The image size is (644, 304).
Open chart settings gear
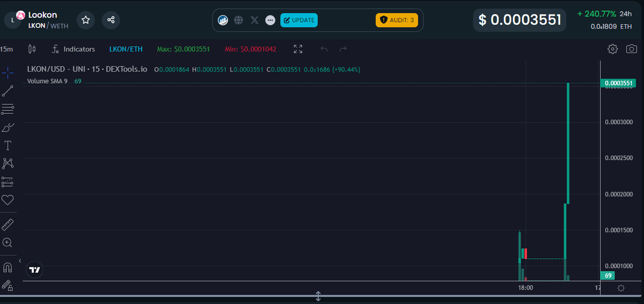[612, 49]
